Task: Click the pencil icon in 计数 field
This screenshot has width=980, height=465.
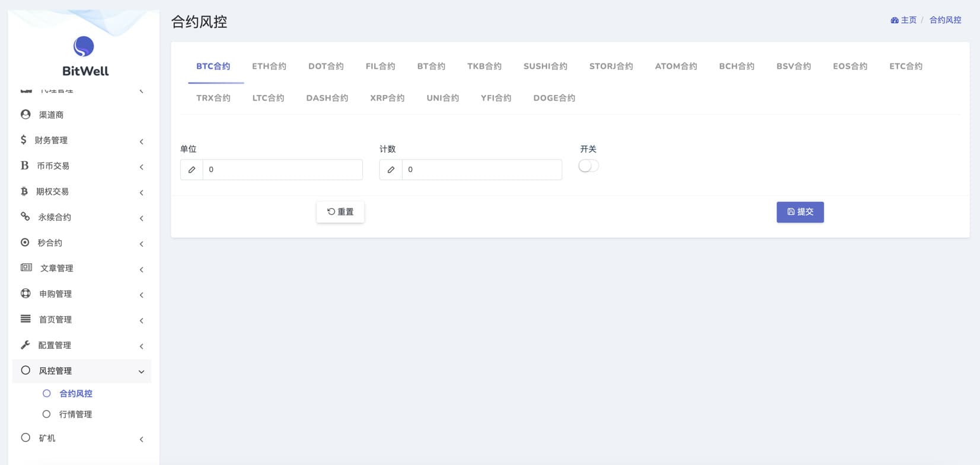Action: tap(391, 170)
